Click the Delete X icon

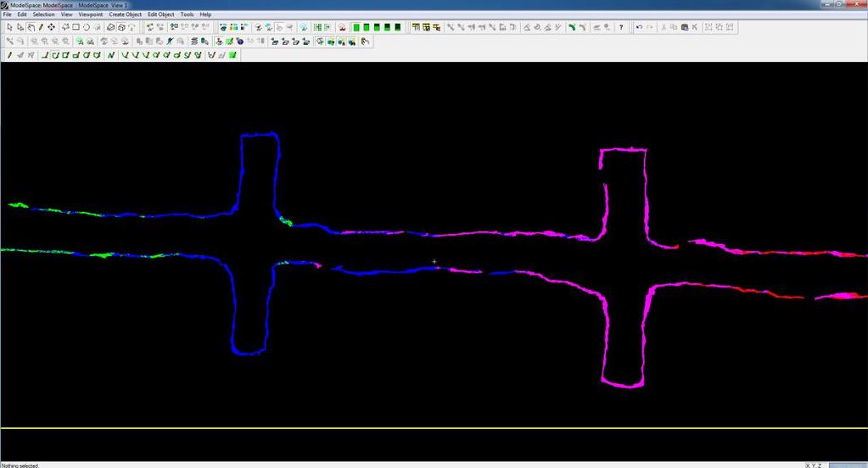click(695, 27)
